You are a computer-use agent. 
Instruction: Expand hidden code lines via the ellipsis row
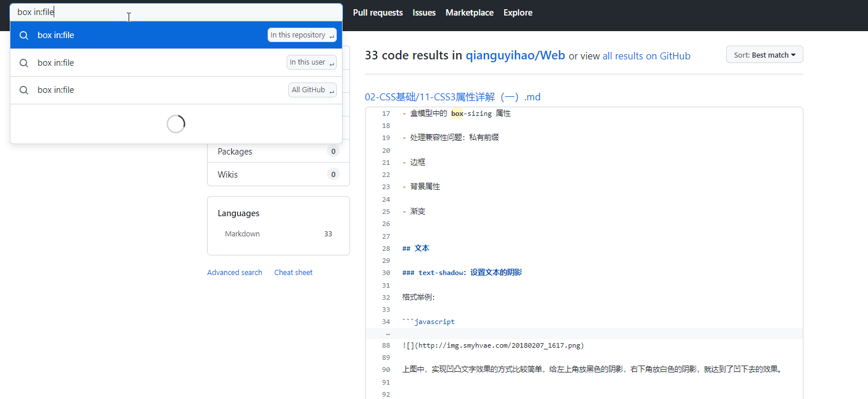click(388, 333)
